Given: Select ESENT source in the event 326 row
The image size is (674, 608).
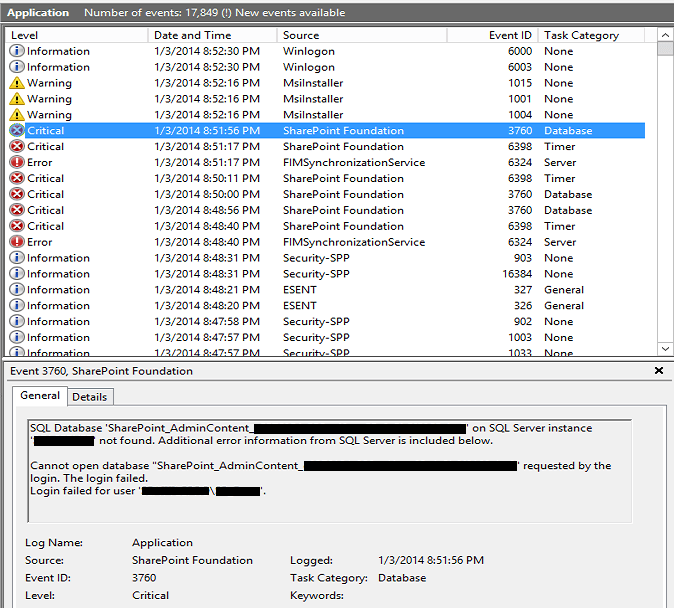Looking at the screenshot, I should [x=300, y=306].
